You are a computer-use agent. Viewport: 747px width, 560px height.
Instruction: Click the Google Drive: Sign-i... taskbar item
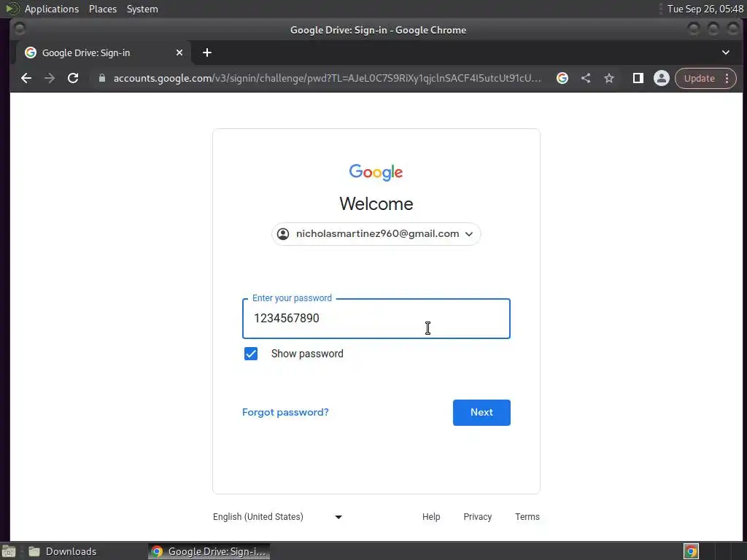coord(209,551)
